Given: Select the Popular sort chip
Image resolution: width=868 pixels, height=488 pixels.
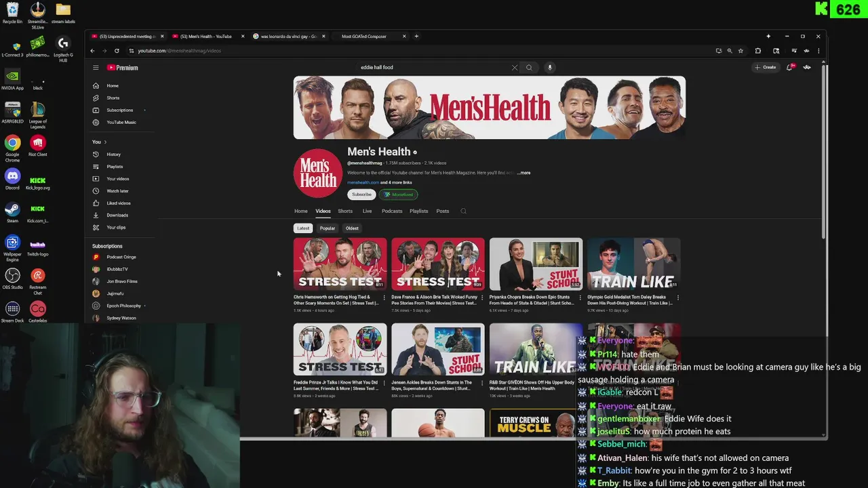Looking at the screenshot, I should [328, 228].
